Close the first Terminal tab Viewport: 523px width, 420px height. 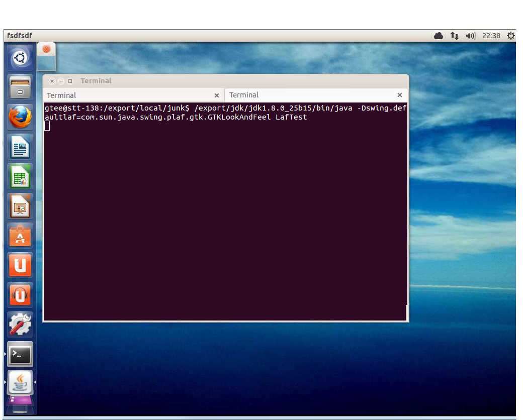[x=217, y=95]
